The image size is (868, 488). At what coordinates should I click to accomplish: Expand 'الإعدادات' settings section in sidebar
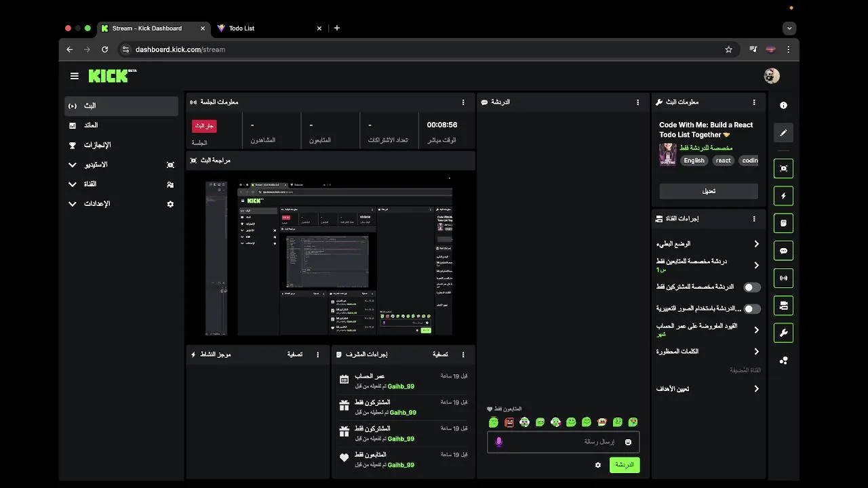click(x=121, y=204)
